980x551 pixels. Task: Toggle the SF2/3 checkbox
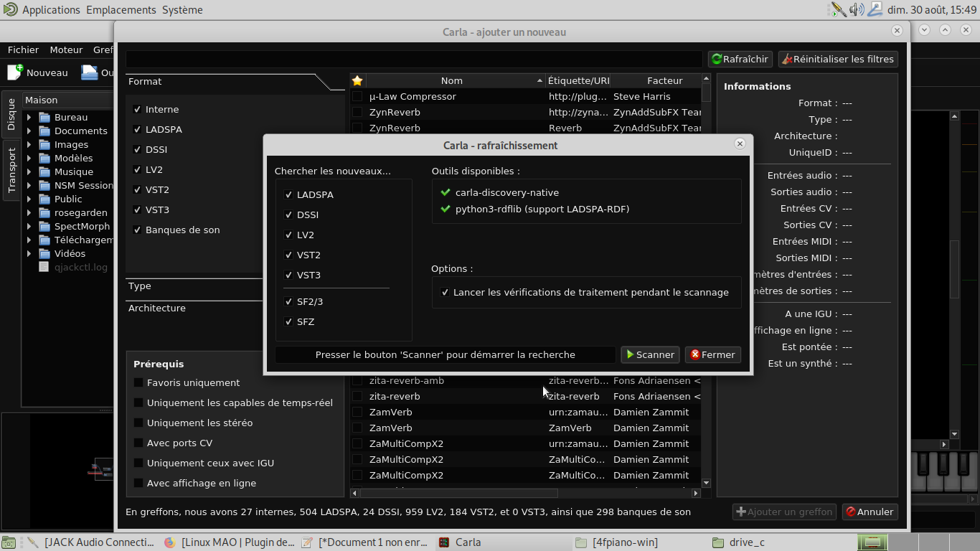pyautogui.click(x=289, y=301)
